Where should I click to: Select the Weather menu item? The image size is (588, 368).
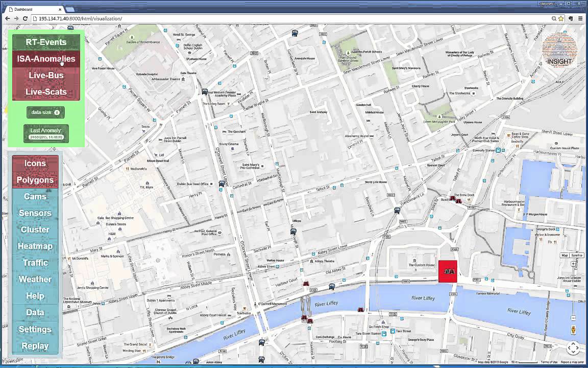tap(35, 279)
